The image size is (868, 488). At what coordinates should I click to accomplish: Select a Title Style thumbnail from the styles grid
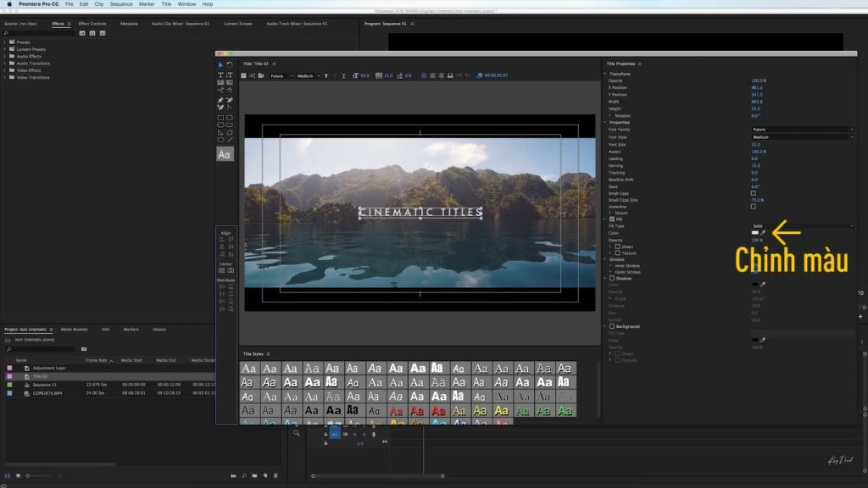(249, 368)
